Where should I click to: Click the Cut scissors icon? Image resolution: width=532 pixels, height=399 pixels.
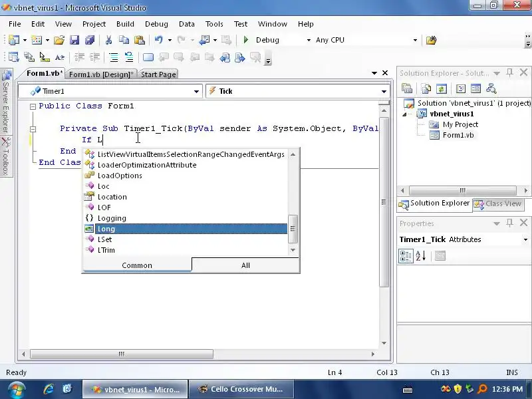coord(108,40)
